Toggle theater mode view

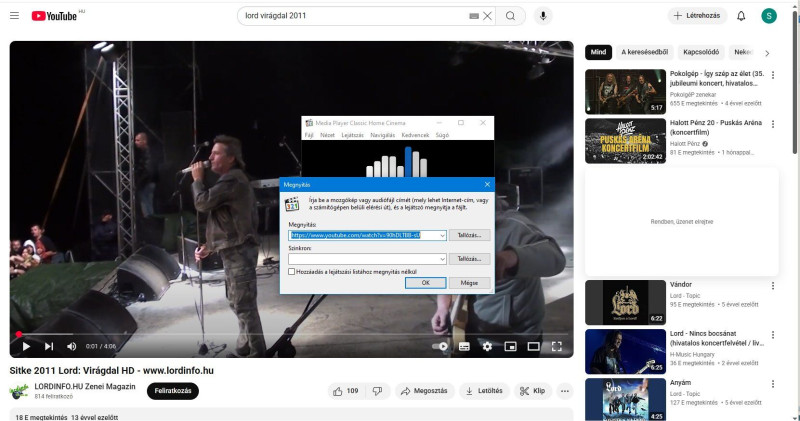coord(534,346)
